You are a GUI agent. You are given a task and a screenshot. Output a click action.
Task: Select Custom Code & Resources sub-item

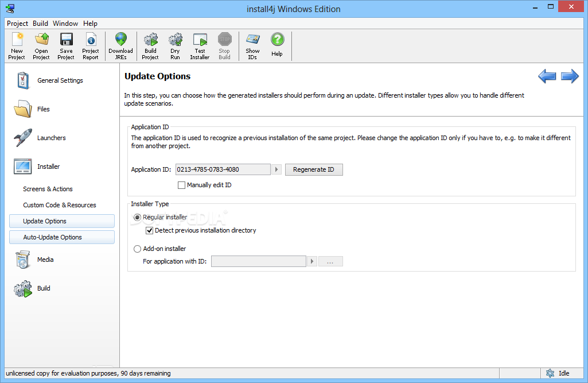59,205
